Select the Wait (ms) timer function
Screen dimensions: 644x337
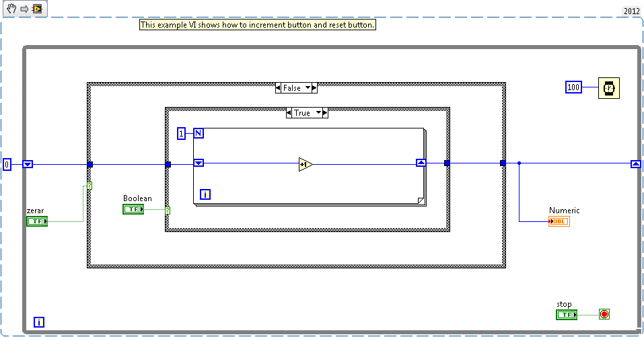pyautogui.click(x=609, y=88)
